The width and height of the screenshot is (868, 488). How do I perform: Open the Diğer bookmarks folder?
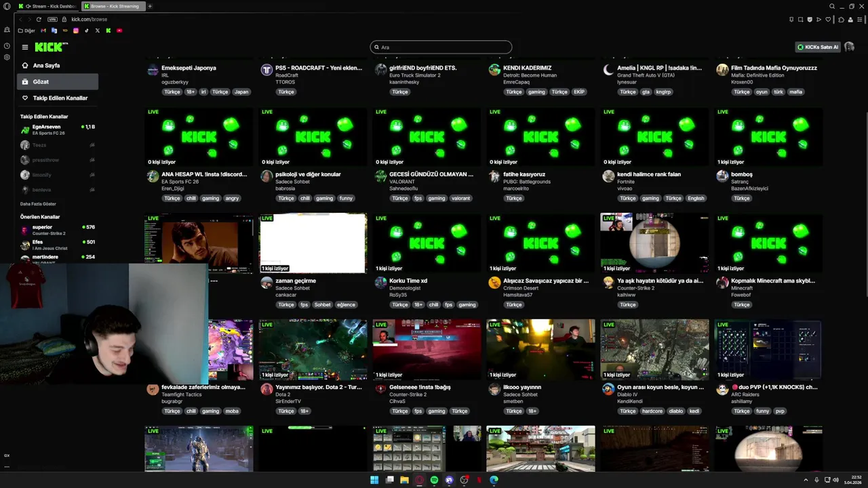pos(26,30)
